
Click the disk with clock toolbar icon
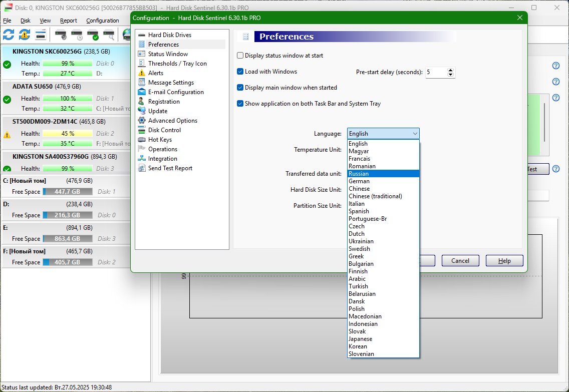77,35
